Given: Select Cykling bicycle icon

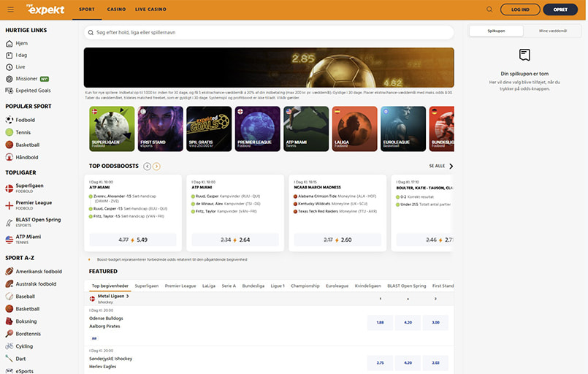Looking at the screenshot, I should tap(9, 346).
